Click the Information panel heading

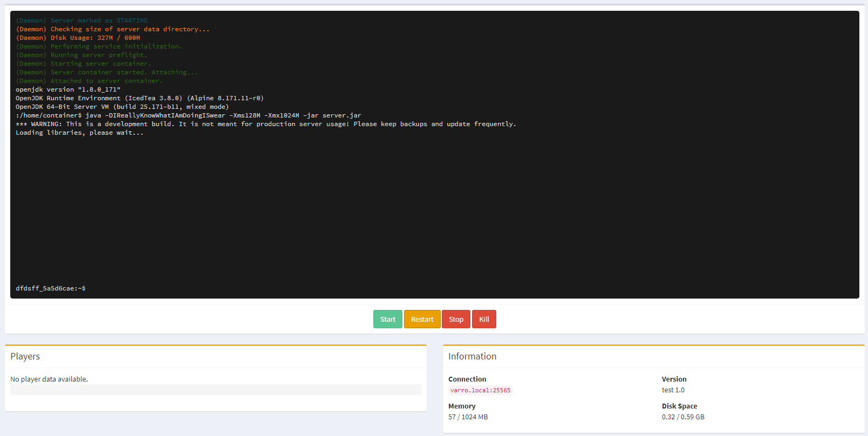472,356
